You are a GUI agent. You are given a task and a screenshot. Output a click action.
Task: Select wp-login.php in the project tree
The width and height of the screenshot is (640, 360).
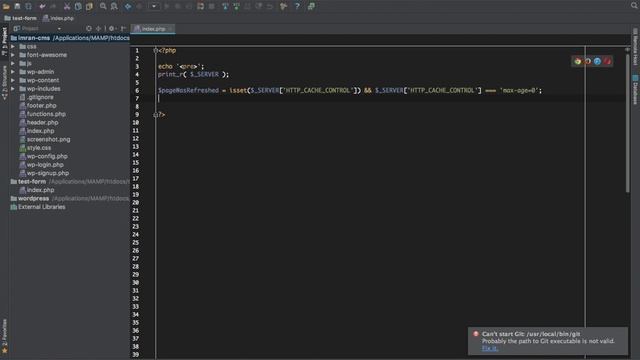(42, 164)
